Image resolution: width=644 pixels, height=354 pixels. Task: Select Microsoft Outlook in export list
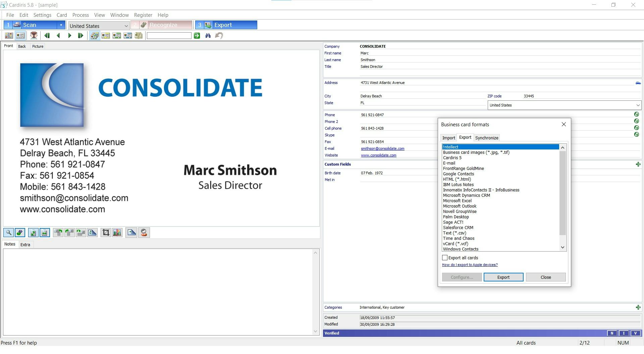click(x=460, y=206)
